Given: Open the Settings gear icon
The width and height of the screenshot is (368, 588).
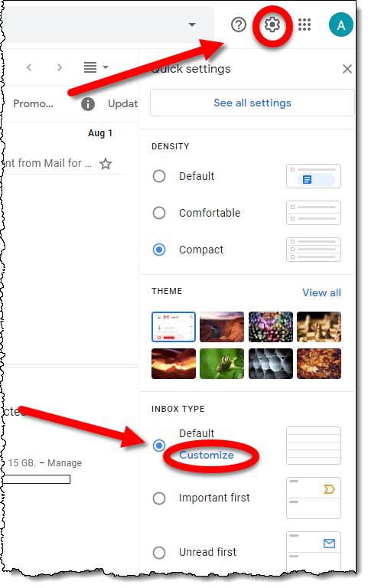Looking at the screenshot, I should tap(272, 24).
